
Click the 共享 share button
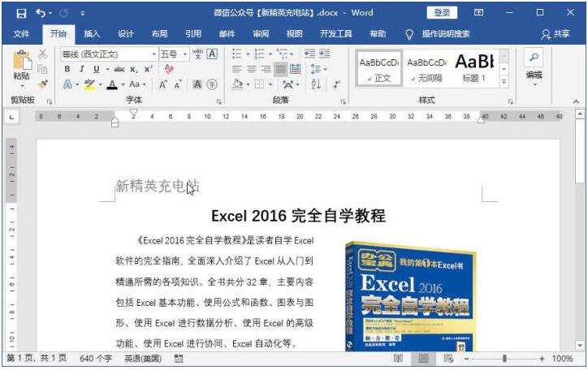coord(556,34)
